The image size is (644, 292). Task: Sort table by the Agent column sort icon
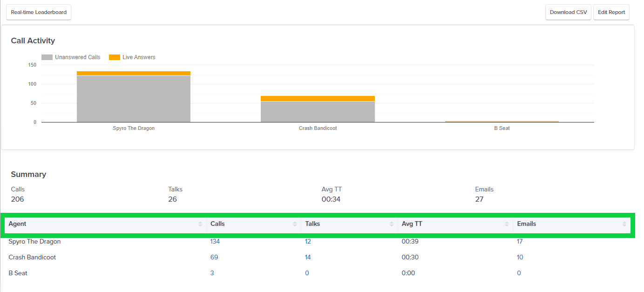coord(200,224)
